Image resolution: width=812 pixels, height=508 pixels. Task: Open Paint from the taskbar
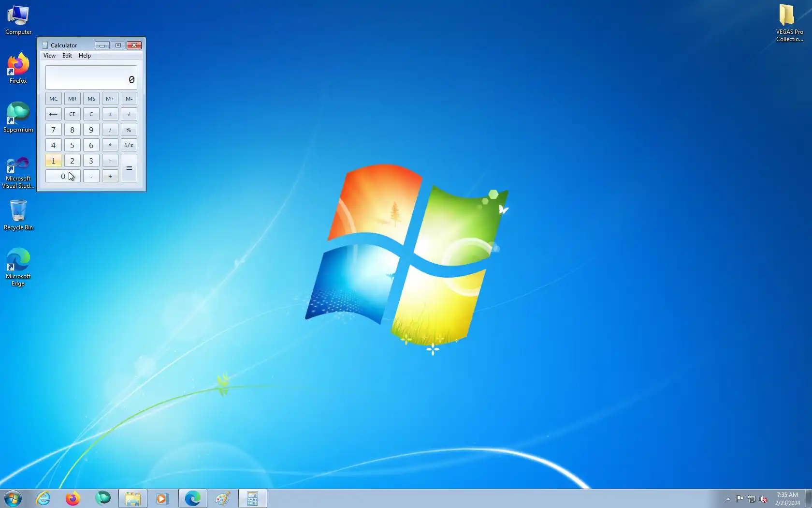(x=222, y=498)
